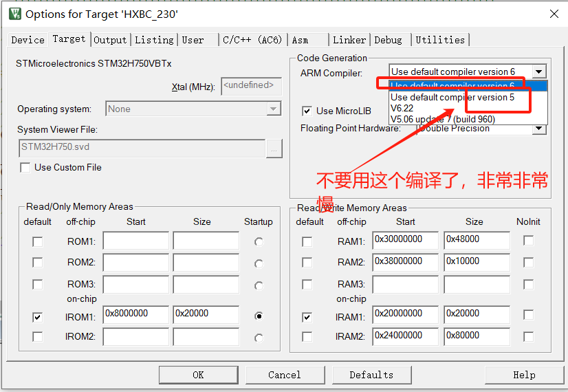Image resolution: width=568 pixels, height=392 pixels.
Task: Edit the IROM1 Start address 0x8000000
Action: tap(136, 314)
